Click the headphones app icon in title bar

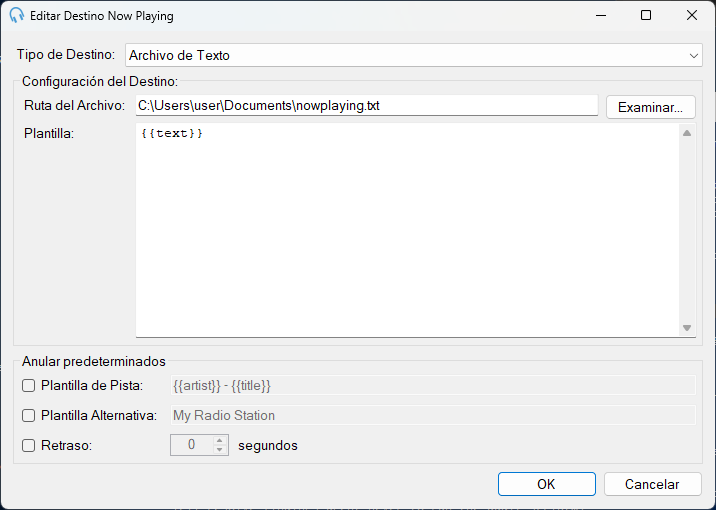(x=16, y=16)
